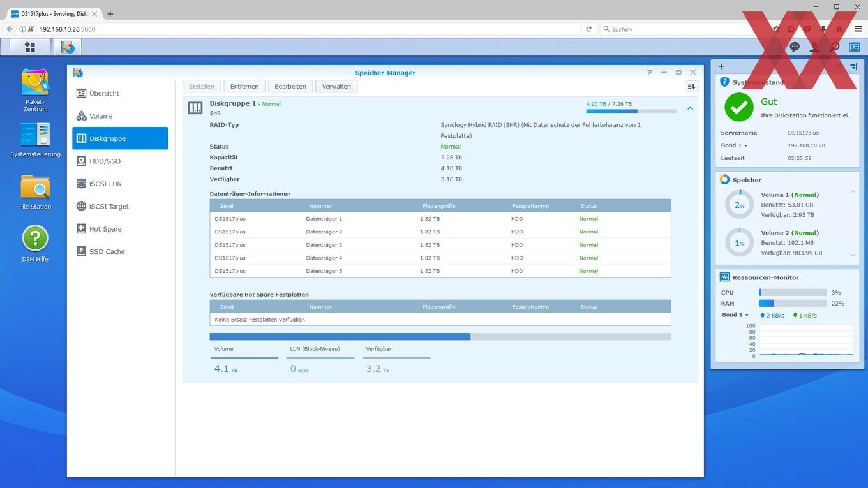Open the Hot Spare section
Image resolution: width=868 pixels, height=488 pixels.
point(120,229)
